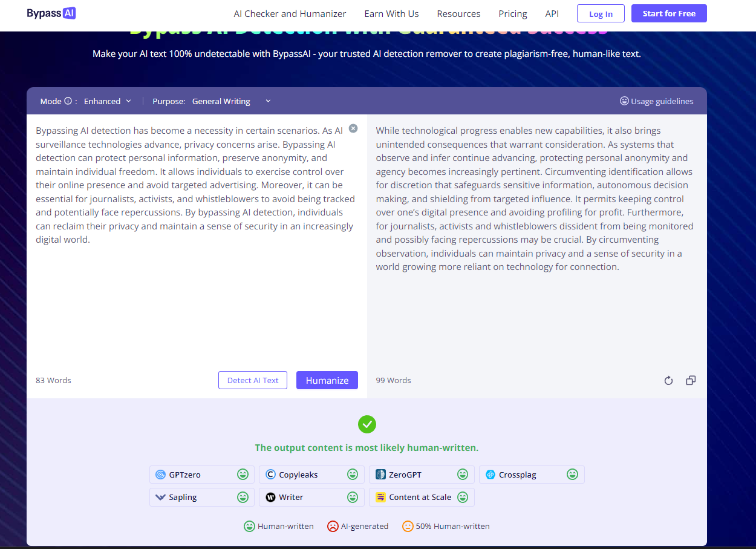Viewport: 756px width, 549px height.
Task: Click the ZeroGPT logo icon
Action: point(380,475)
